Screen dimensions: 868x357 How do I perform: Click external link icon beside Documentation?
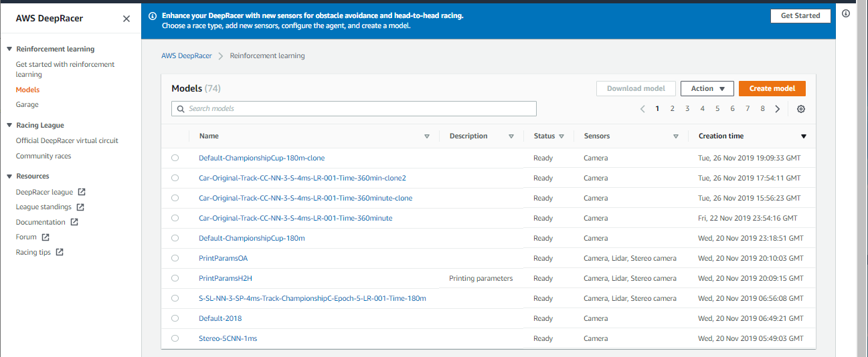coord(74,222)
